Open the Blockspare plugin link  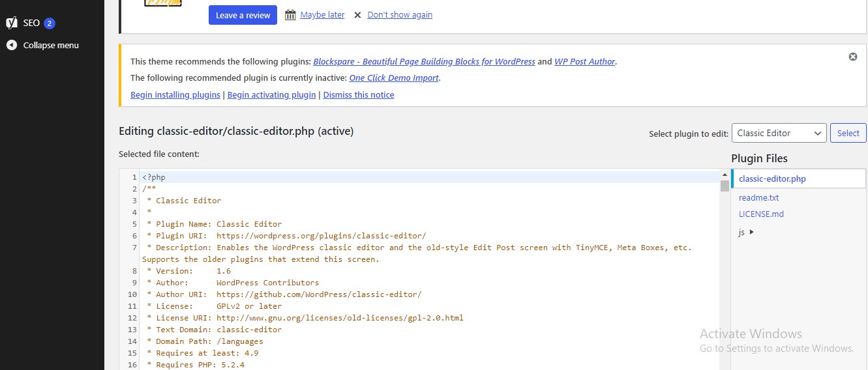point(424,62)
